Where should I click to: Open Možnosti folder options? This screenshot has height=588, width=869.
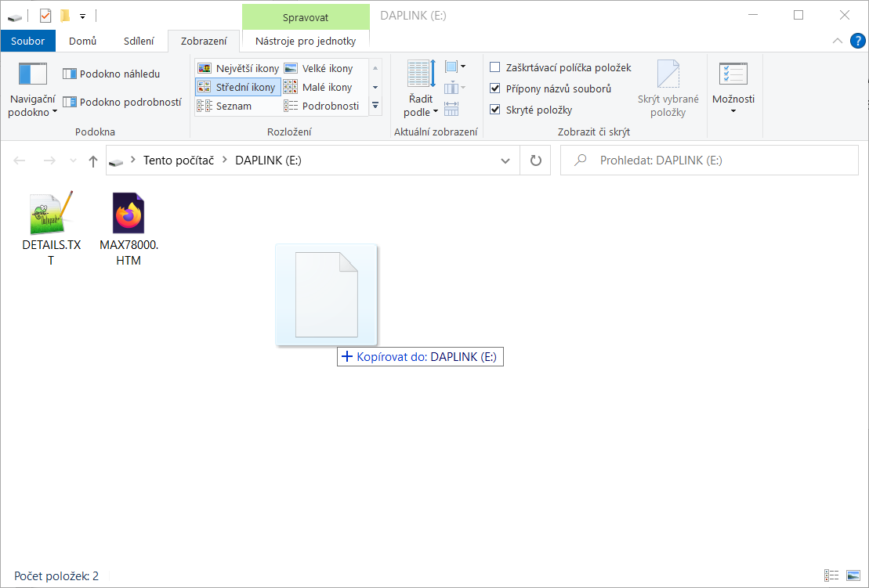point(733,88)
